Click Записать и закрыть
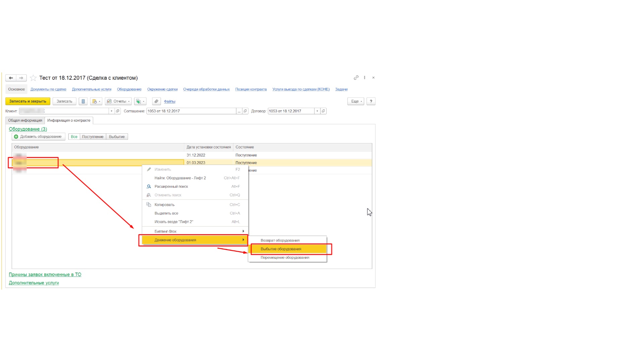 point(28,101)
